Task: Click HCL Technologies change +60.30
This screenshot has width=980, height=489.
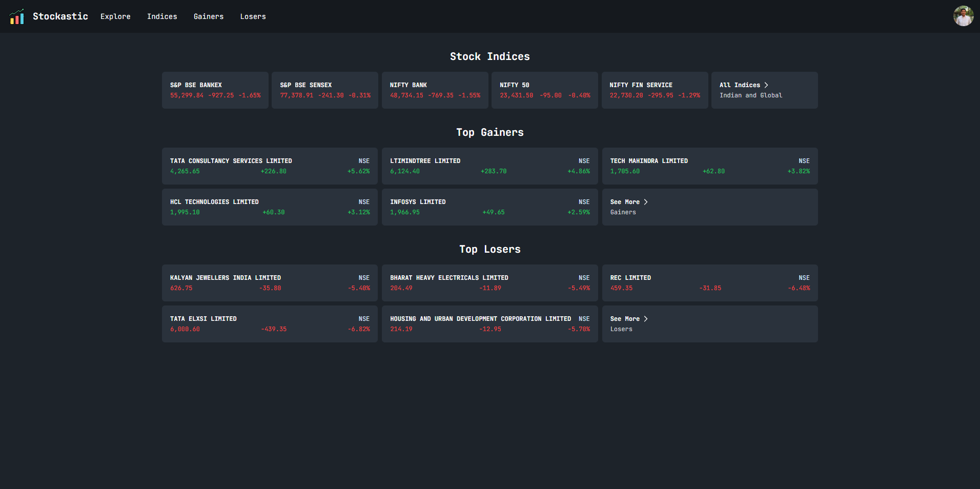Action: coord(274,212)
